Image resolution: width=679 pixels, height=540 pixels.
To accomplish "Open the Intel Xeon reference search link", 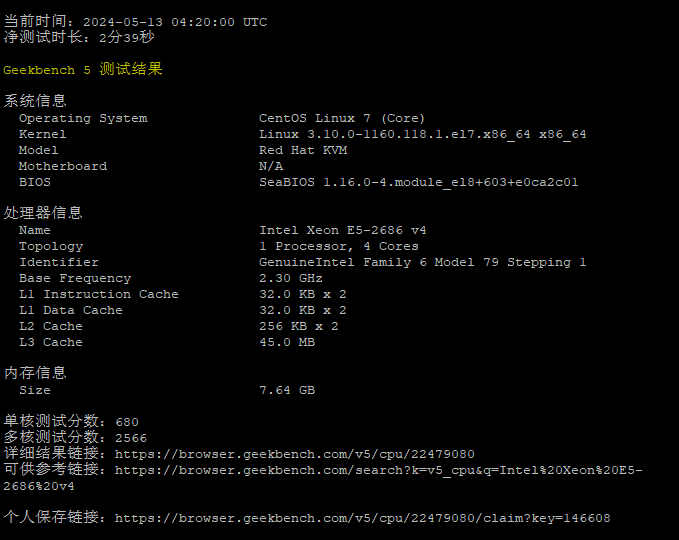I will [378, 470].
